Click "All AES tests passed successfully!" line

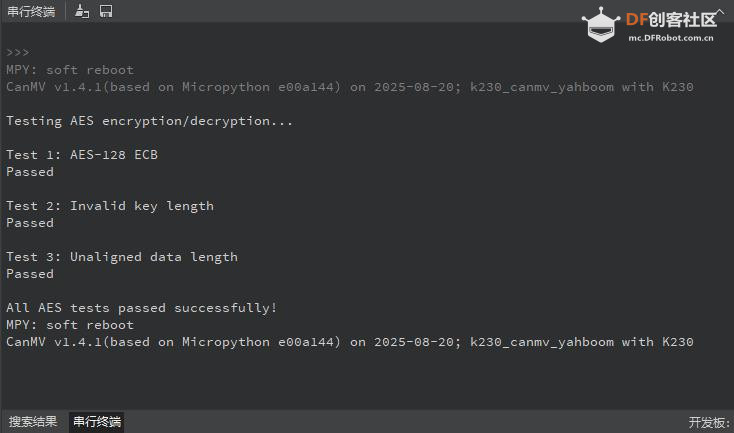142,308
